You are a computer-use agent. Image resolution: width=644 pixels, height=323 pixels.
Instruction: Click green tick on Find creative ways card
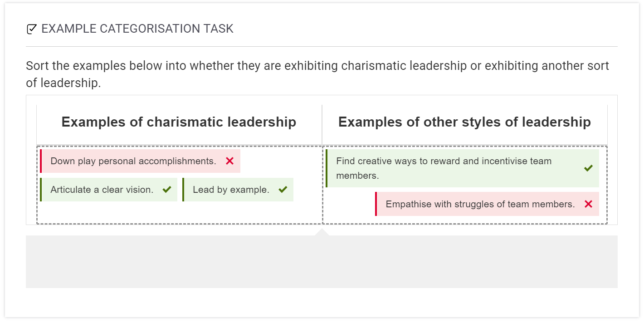588,168
